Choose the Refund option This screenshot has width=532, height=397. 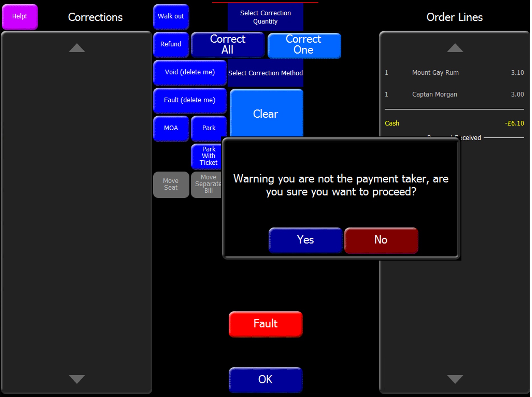tap(171, 44)
